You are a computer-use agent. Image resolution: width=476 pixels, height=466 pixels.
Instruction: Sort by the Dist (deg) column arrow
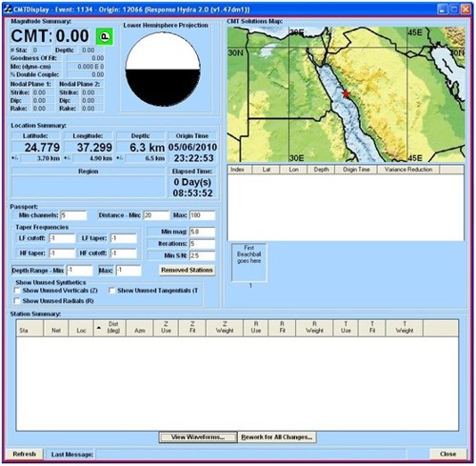[x=99, y=328]
